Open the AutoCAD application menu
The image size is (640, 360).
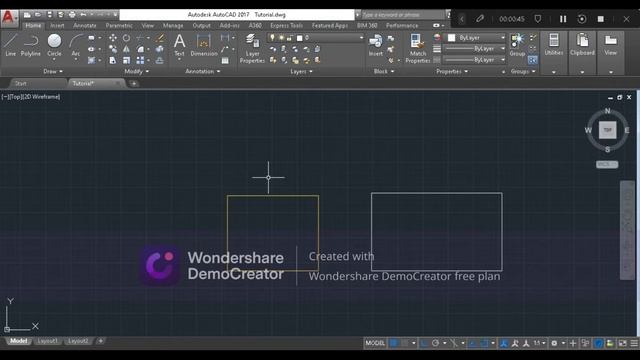tap(9, 18)
